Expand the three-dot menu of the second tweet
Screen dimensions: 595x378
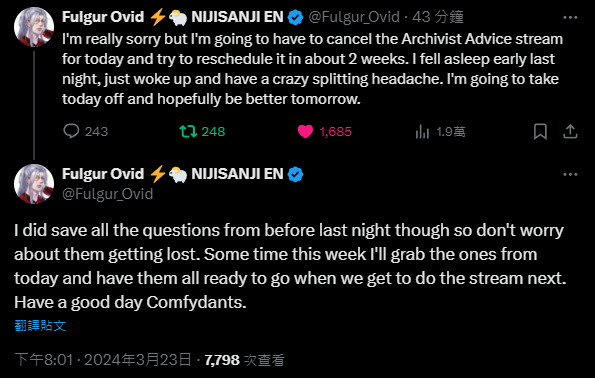click(570, 175)
